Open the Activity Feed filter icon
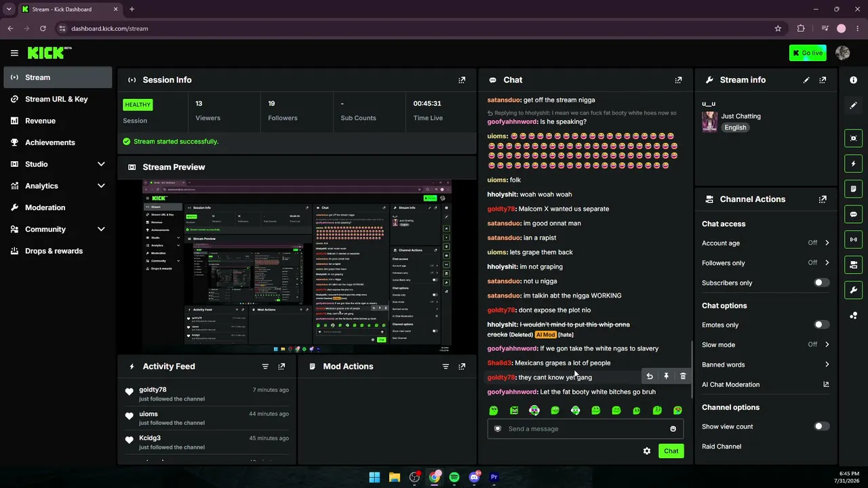The height and width of the screenshot is (488, 868). point(265,367)
